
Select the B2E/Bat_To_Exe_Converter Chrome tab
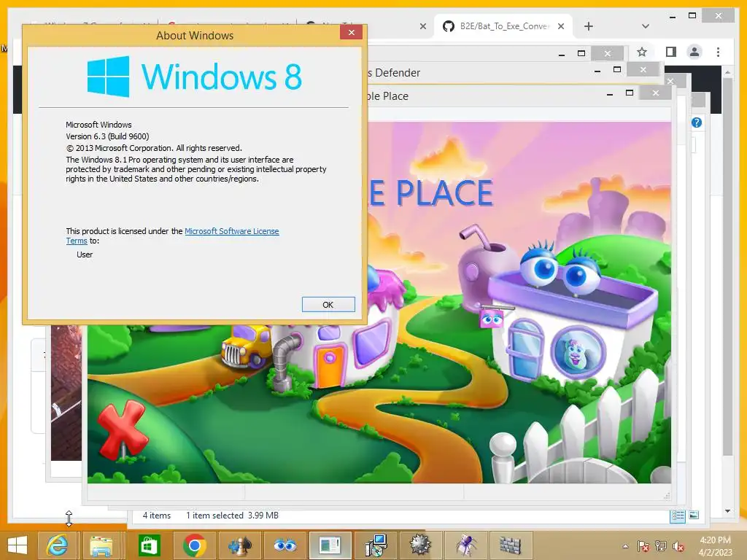[x=503, y=26]
